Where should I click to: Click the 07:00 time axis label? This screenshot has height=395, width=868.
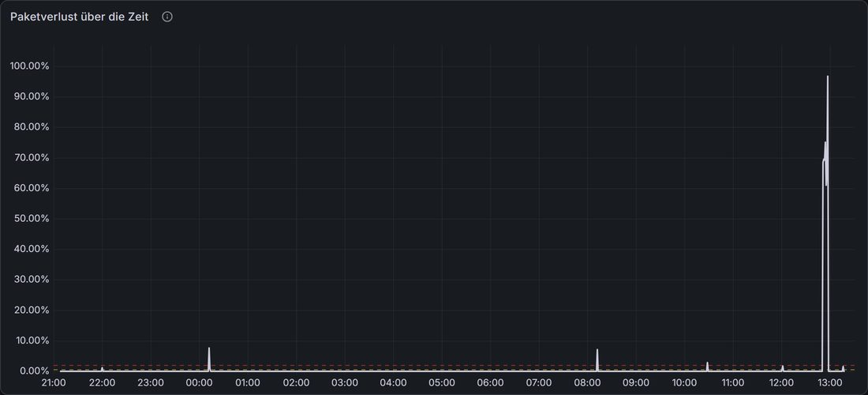tap(539, 383)
